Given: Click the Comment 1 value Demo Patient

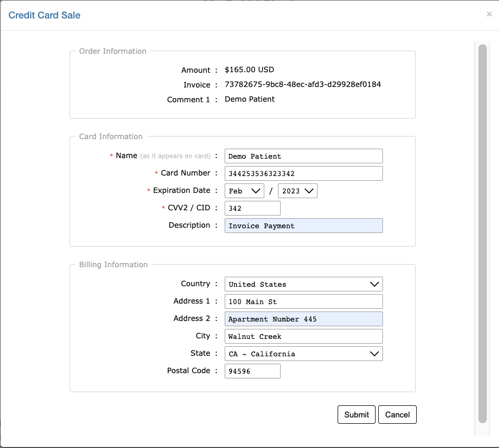Looking at the screenshot, I should (x=249, y=99).
